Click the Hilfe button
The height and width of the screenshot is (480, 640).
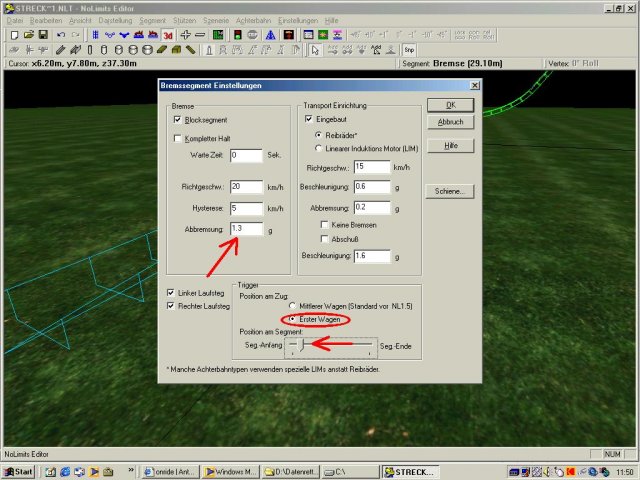click(x=451, y=146)
